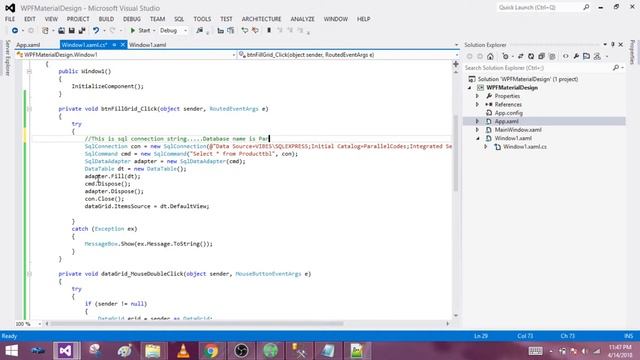Image resolution: width=640 pixels, height=360 pixels.
Task: Switch to the App.xaml tab
Action: pyautogui.click(x=28, y=45)
